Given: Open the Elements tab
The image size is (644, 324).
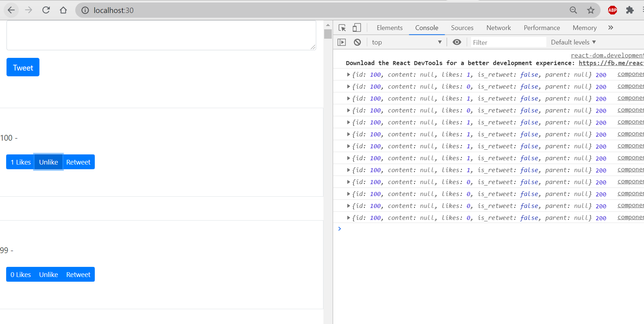Looking at the screenshot, I should [390, 28].
